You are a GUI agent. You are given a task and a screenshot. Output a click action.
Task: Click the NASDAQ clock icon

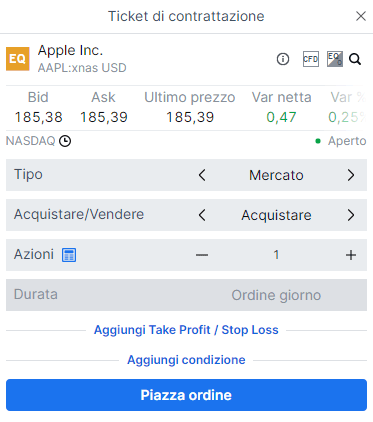point(65,141)
